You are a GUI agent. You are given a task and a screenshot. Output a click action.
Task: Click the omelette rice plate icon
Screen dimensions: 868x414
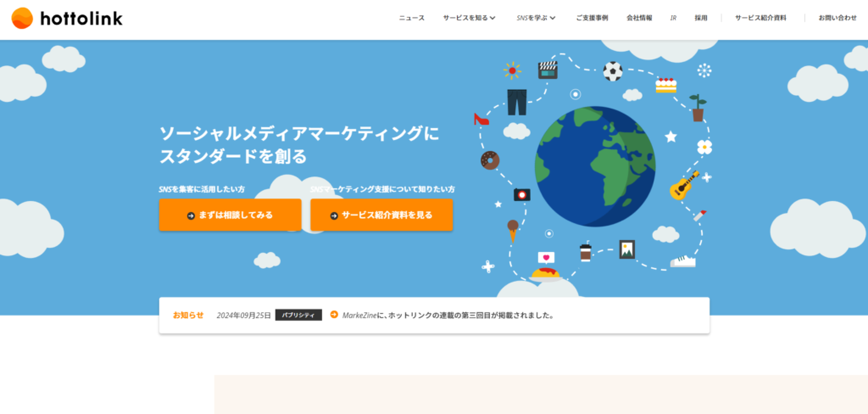tap(547, 274)
